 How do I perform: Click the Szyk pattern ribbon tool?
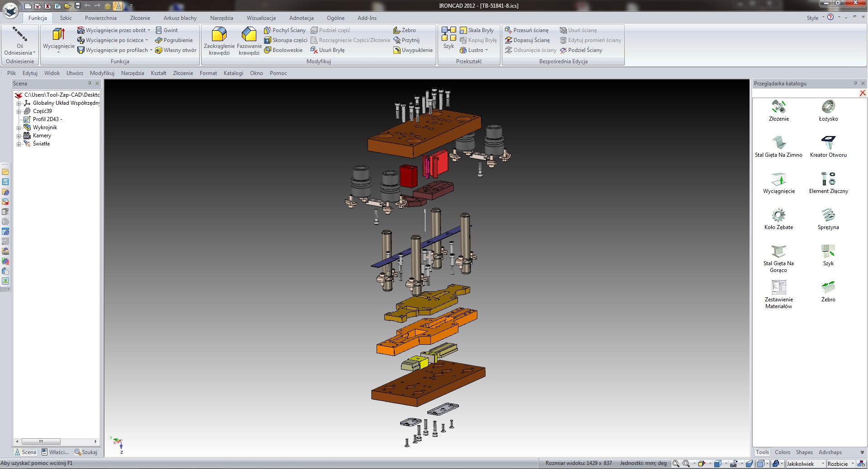tap(448, 38)
